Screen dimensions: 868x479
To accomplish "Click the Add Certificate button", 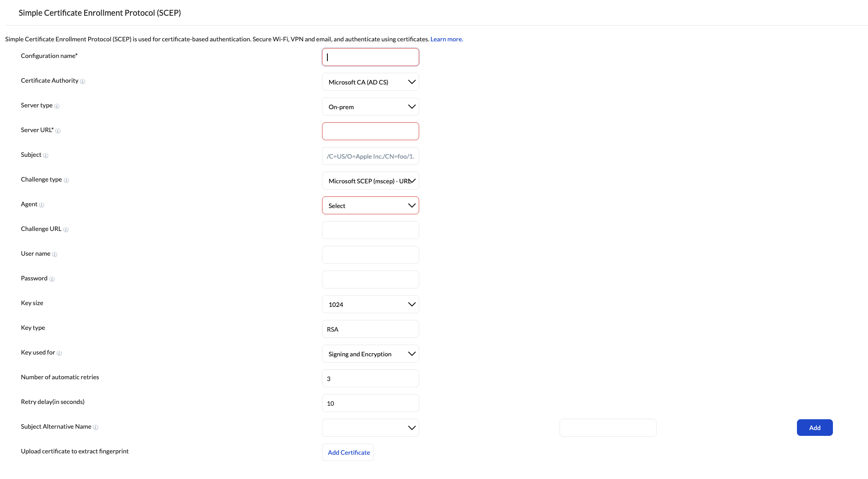I will coord(348,452).
